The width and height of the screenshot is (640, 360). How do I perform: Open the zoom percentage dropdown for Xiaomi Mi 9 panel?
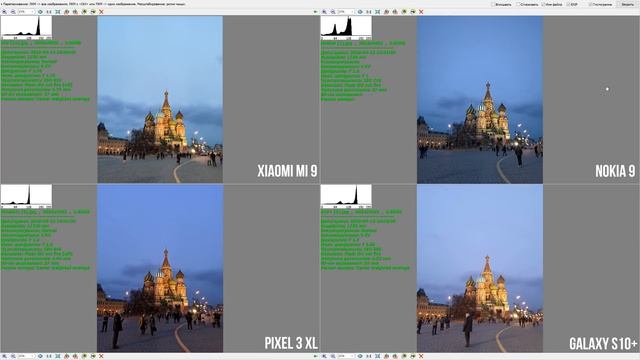(x=26, y=12)
